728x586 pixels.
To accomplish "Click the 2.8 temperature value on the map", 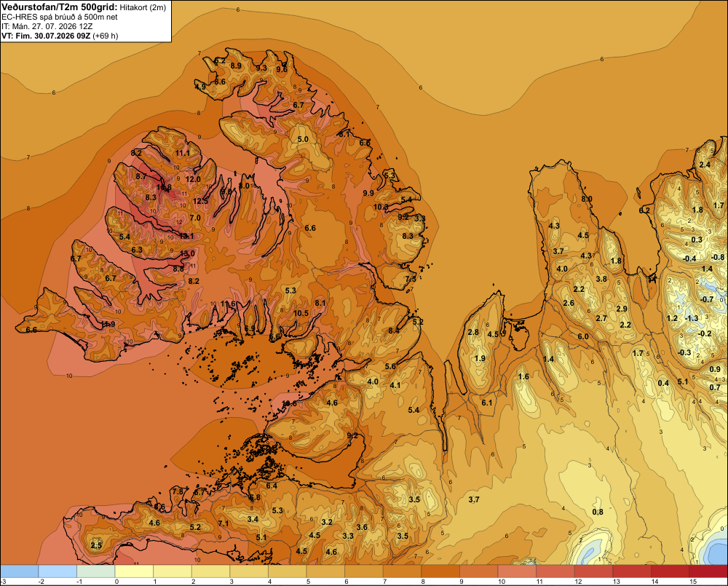I will pyautogui.click(x=473, y=333).
